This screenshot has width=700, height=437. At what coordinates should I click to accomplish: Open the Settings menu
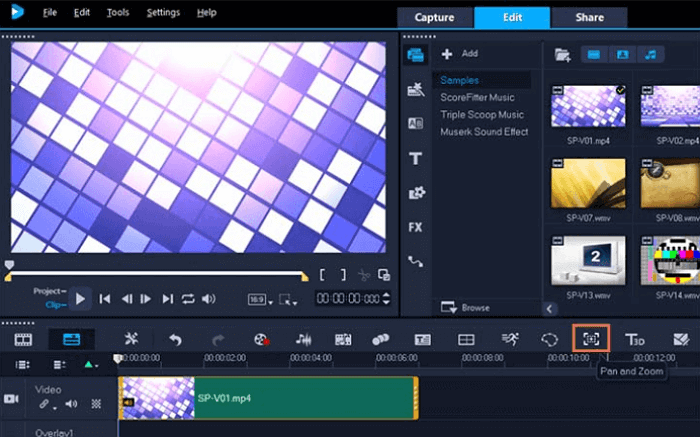coord(163,13)
